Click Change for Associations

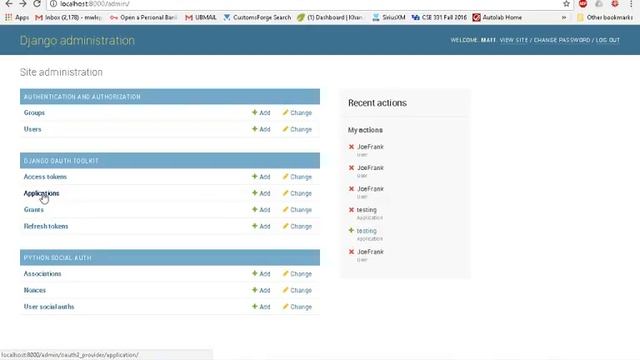click(297, 273)
